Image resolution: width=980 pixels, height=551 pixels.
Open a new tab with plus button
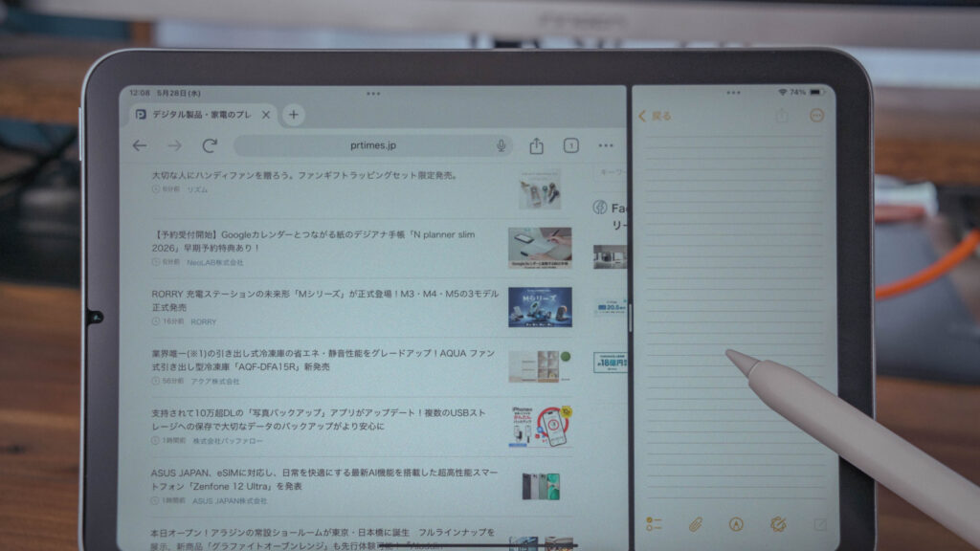point(294,115)
